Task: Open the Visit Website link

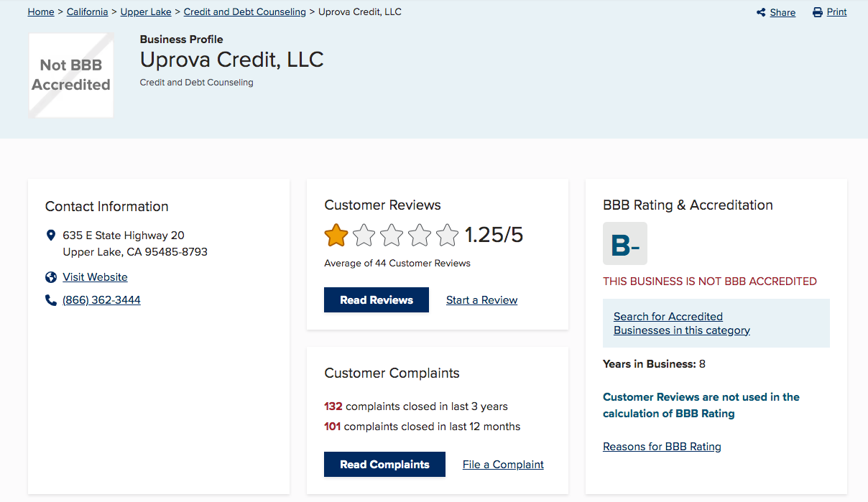Action: pyautogui.click(x=95, y=277)
